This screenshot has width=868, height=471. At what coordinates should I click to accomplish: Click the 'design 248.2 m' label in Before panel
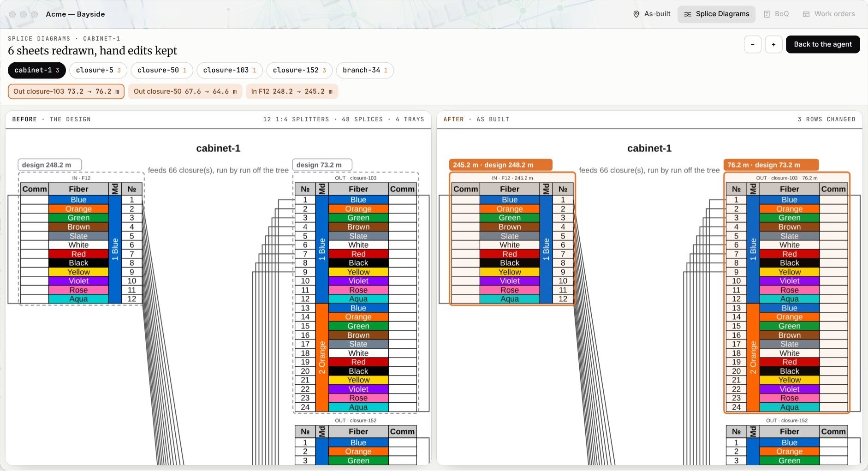[x=50, y=165]
